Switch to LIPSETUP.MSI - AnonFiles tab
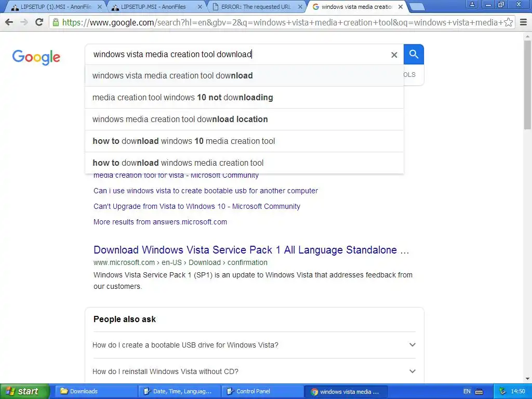Viewport: 532px width, 399px height. 156,7
